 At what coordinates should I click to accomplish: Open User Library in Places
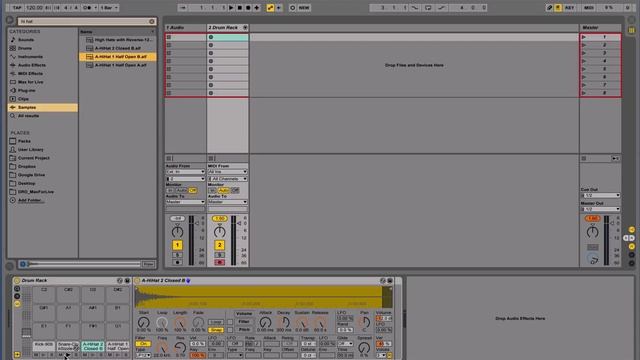click(31, 149)
